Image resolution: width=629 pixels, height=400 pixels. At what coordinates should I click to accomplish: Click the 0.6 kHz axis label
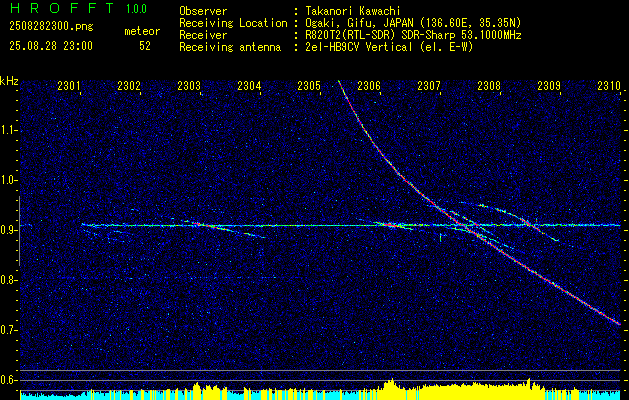coord(8,380)
